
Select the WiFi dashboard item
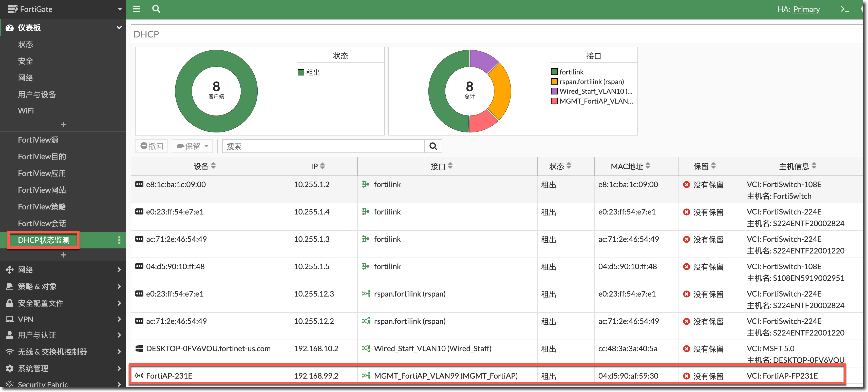26,111
